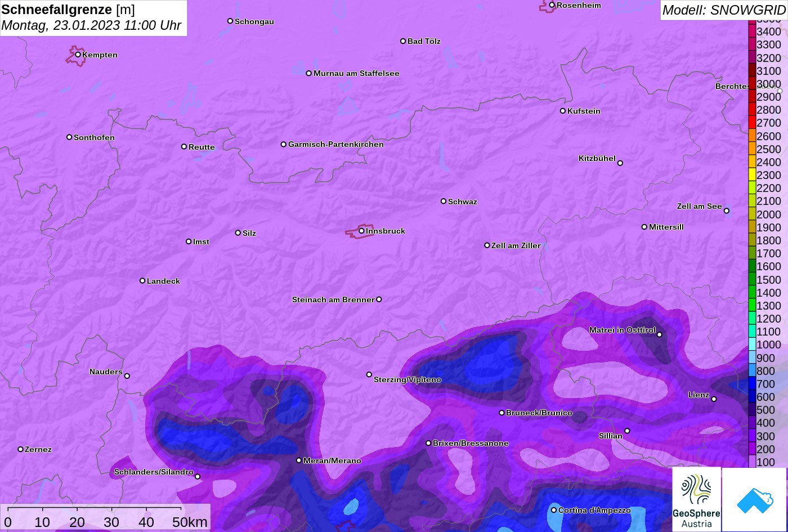Pick the Rosenheim marker dot

pyautogui.click(x=552, y=5)
